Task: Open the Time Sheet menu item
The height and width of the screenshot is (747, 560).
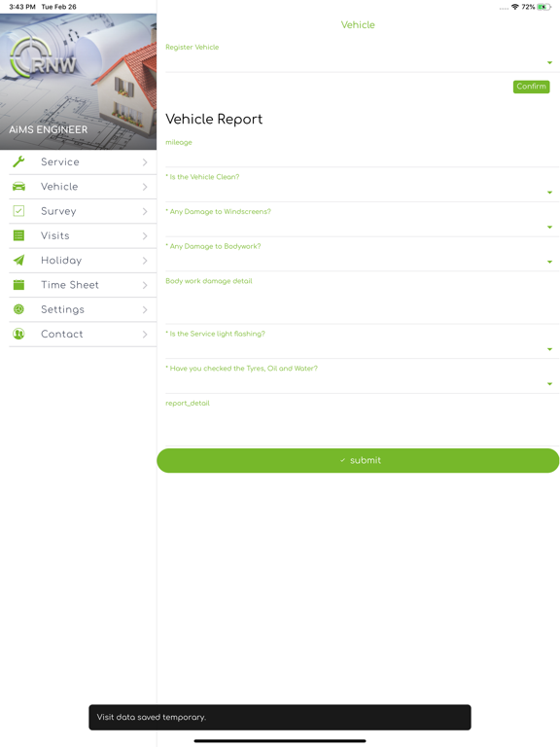Action: pyautogui.click(x=83, y=285)
